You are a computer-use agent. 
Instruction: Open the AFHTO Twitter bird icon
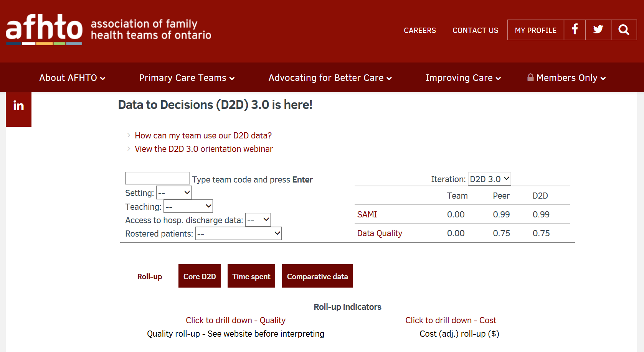click(x=598, y=30)
